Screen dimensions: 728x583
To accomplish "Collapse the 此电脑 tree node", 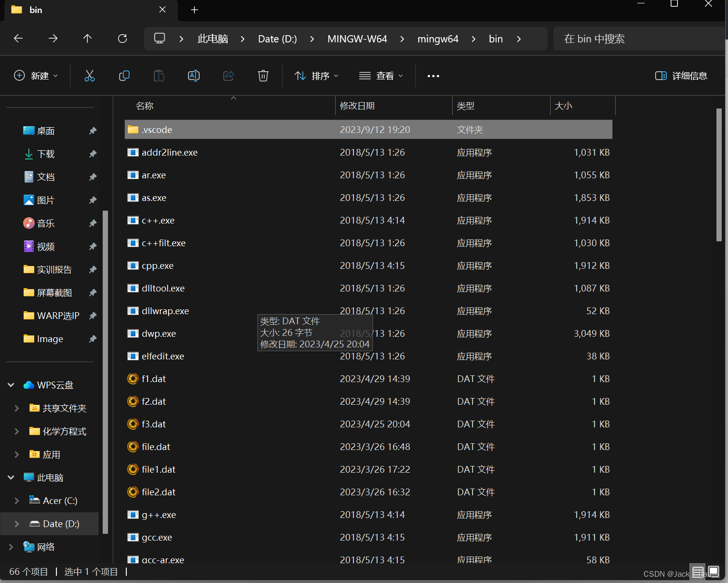I will (x=11, y=477).
